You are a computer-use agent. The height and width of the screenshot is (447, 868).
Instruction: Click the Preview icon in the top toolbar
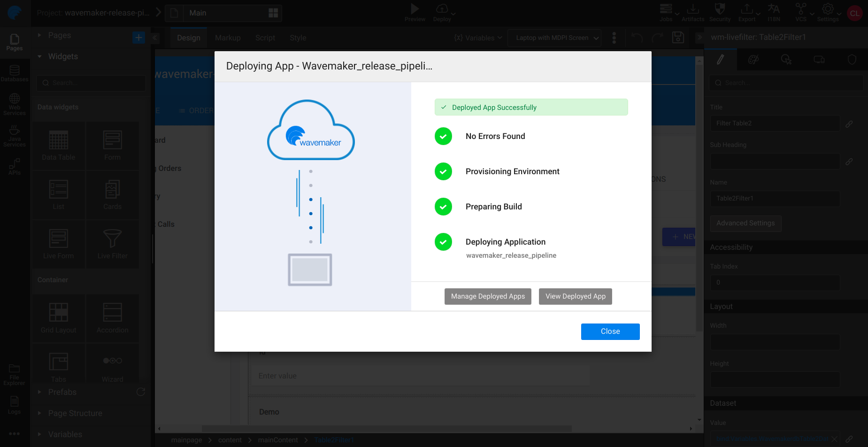pos(415,8)
